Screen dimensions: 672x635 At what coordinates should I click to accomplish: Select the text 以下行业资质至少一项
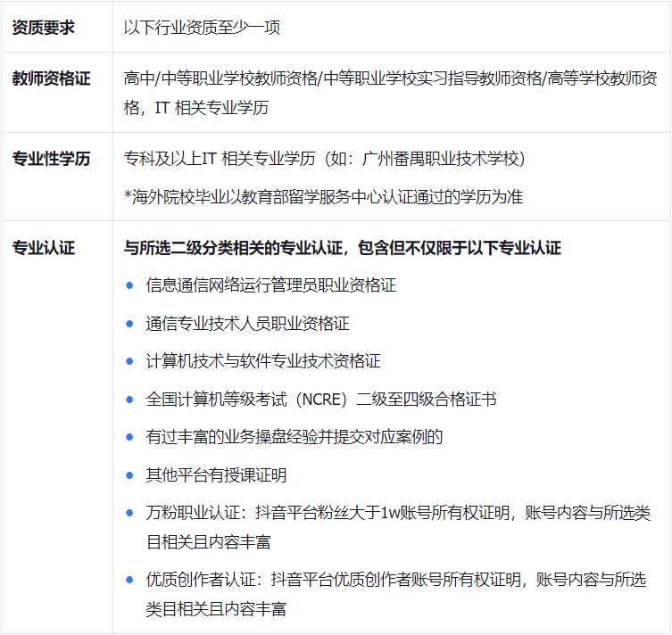(202, 28)
